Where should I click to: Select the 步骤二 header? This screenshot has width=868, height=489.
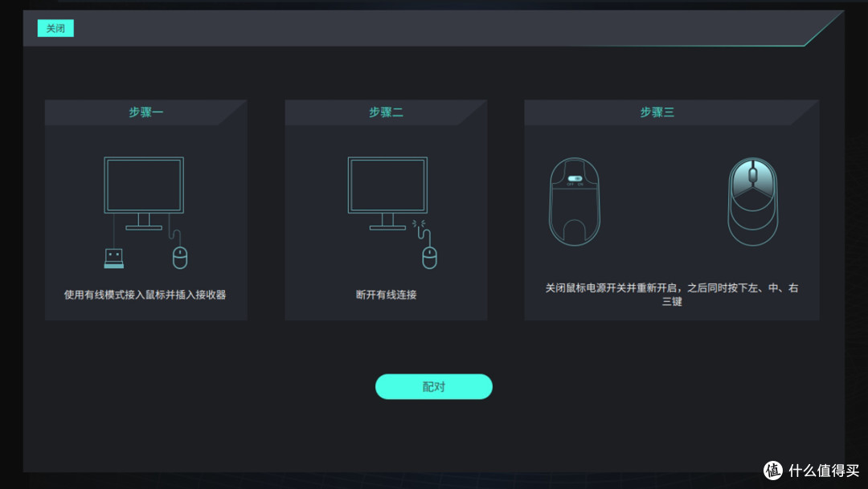pos(387,112)
